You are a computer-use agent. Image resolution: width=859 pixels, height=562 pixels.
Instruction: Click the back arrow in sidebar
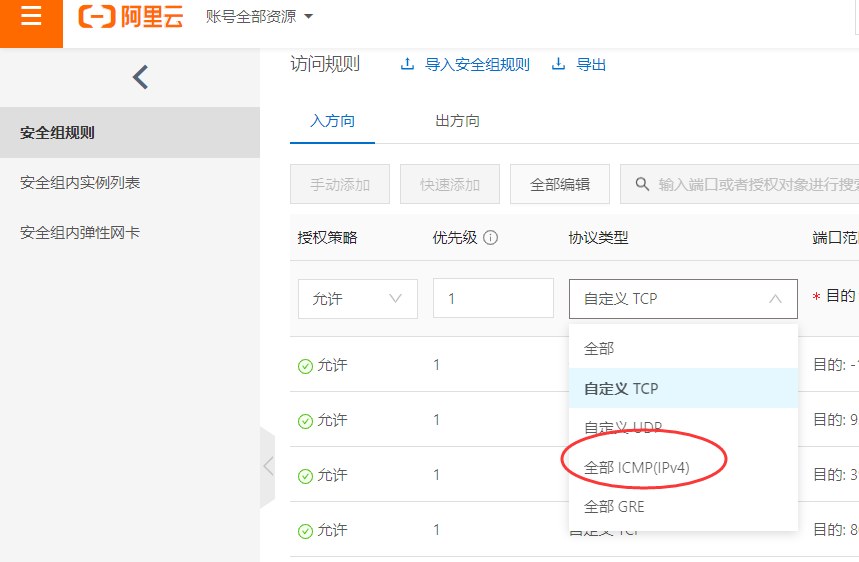click(x=140, y=77)
